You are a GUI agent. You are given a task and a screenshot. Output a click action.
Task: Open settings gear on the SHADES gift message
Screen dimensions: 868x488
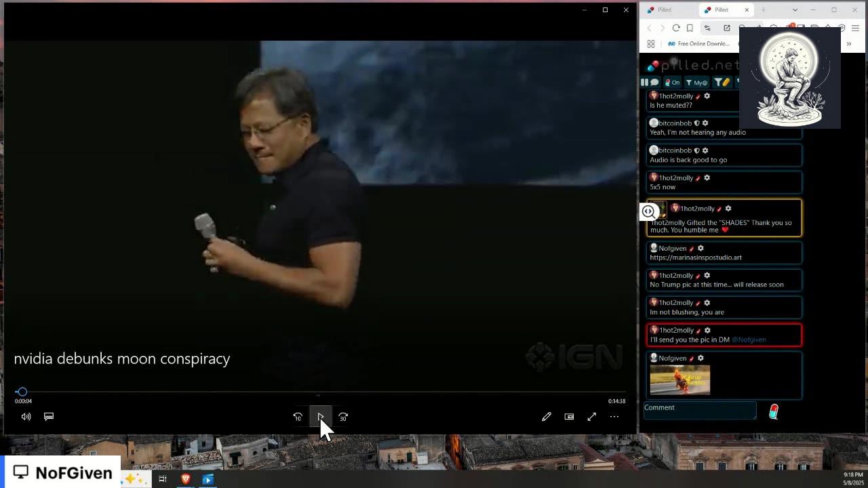(x=728, y=209)
